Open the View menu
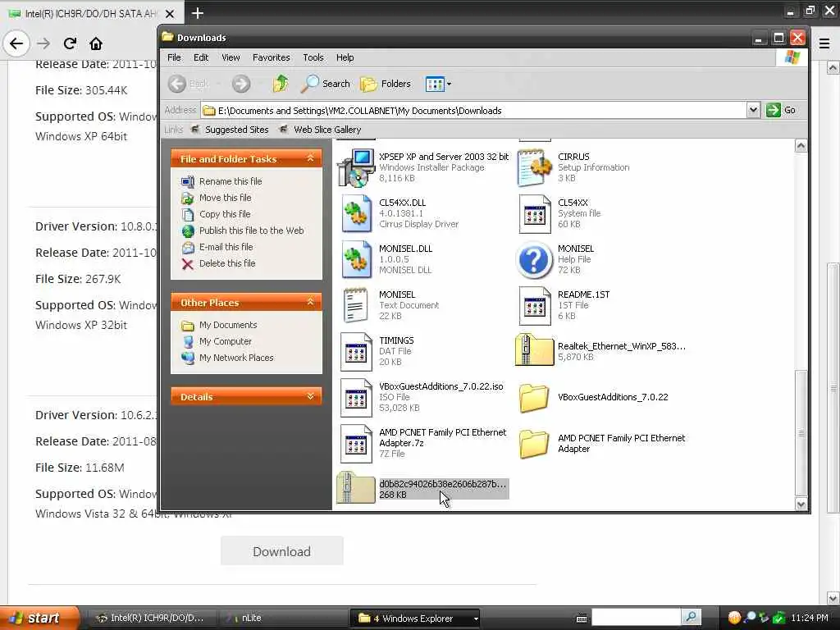 coord(231,57)
